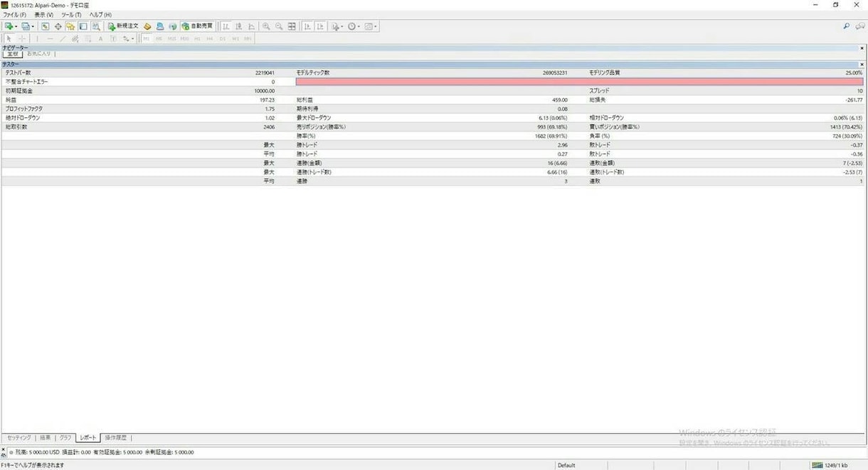Viewport: 868px width, 470px height.
Task: Switch to the 結果 tester tab
Action: click(x=45, y=437)
